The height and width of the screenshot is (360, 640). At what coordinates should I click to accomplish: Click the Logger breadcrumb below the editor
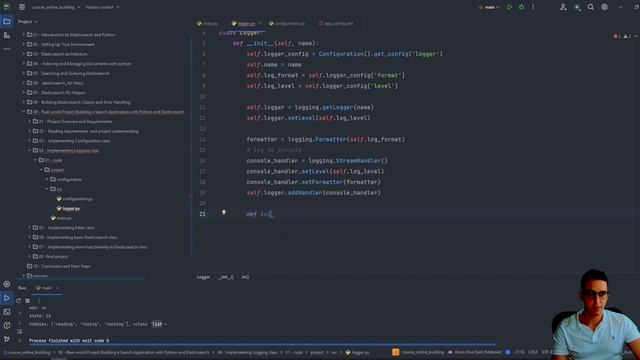click(203, 277)
